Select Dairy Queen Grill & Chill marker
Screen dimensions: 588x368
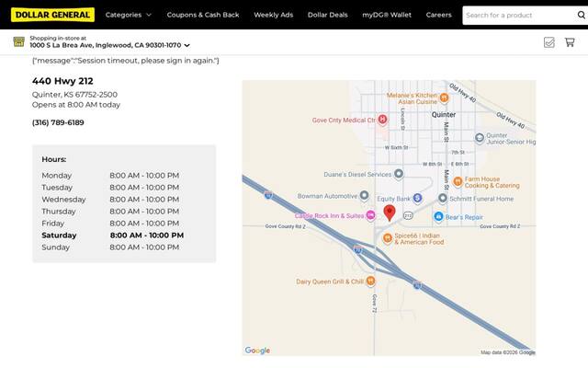pyautogui.click(x=370, y=281)
